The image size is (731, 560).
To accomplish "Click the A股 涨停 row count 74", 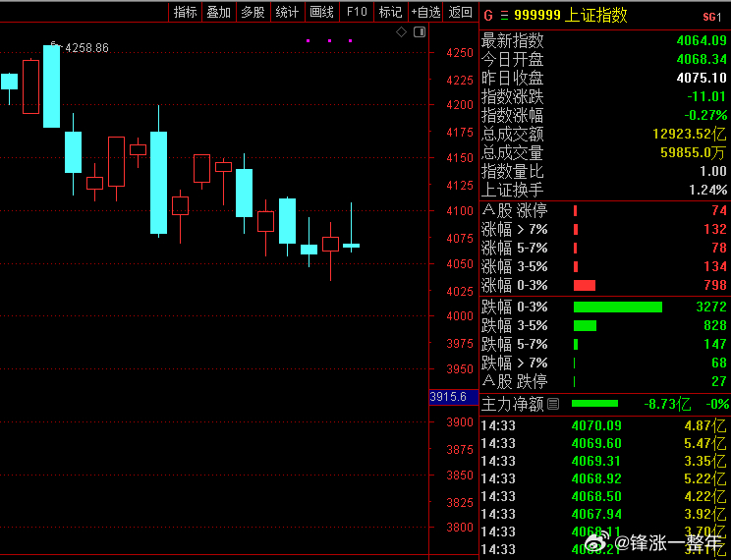I will [x=719, y=210].
